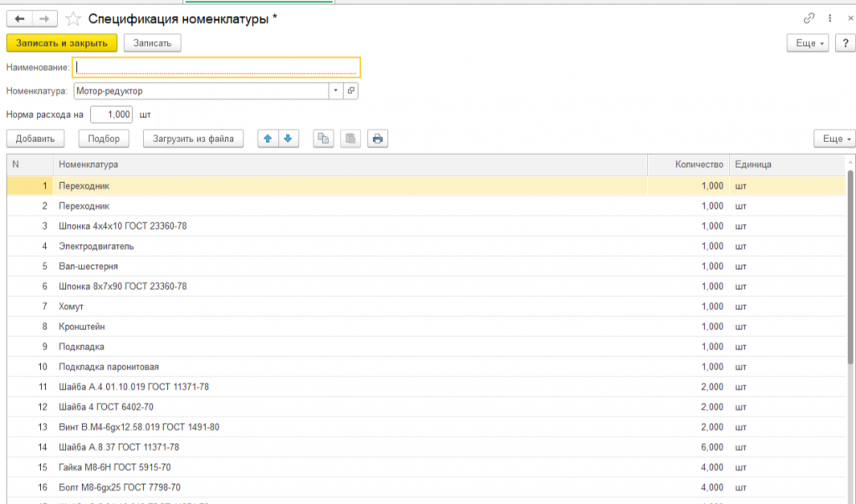Select row 2 Переходник

pyautogui.click(x=425, y=206)
